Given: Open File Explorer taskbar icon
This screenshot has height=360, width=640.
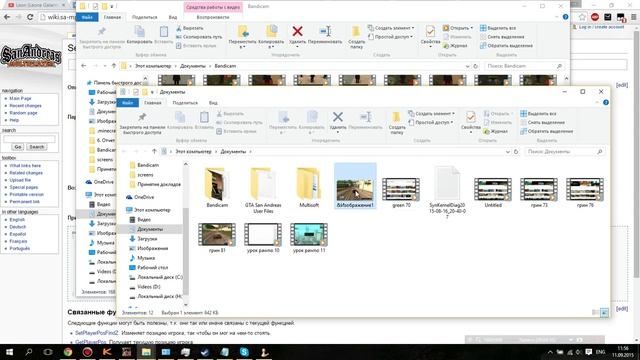Looking at the screenshot, I should tap(146, 352).
